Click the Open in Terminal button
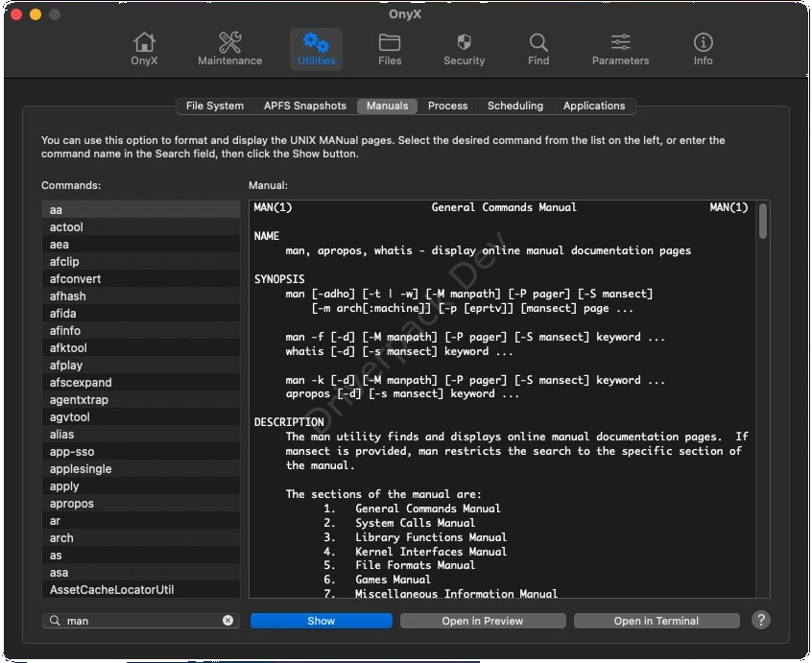 [x=657, y=621]
